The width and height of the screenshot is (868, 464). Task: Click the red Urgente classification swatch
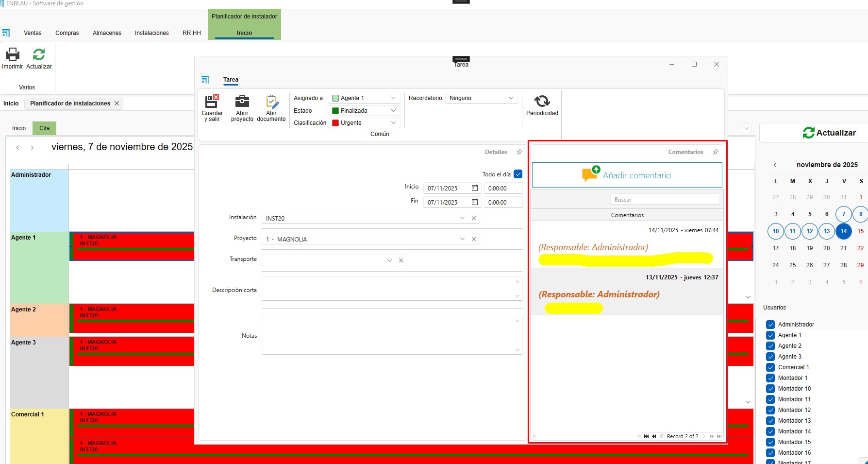click(335, 123)
